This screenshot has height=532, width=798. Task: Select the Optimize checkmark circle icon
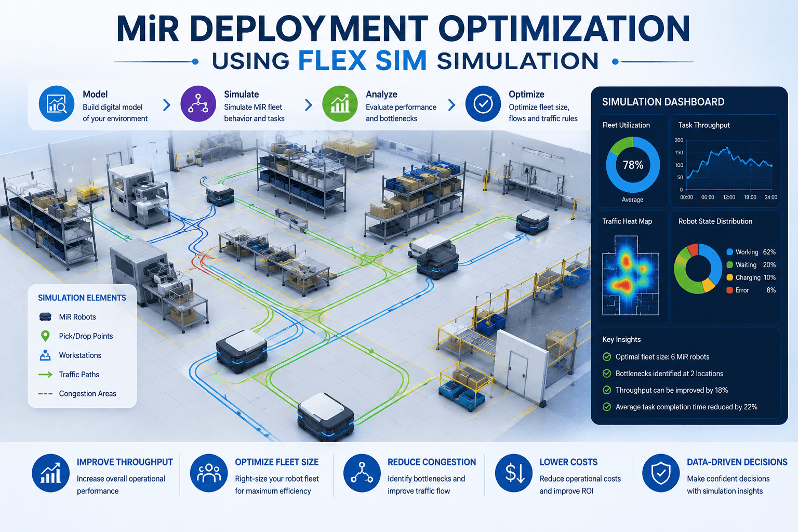tap(483, 104)
